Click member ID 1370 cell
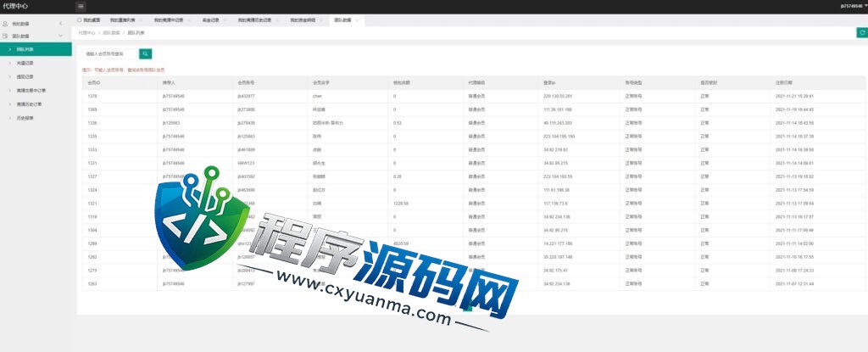 [92, 96]
